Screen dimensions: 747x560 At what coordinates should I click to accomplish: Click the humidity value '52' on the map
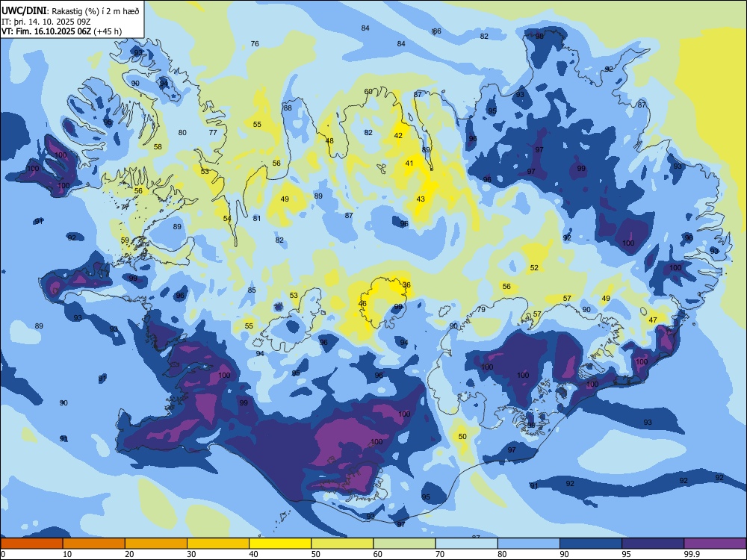(x=535, y=268)
